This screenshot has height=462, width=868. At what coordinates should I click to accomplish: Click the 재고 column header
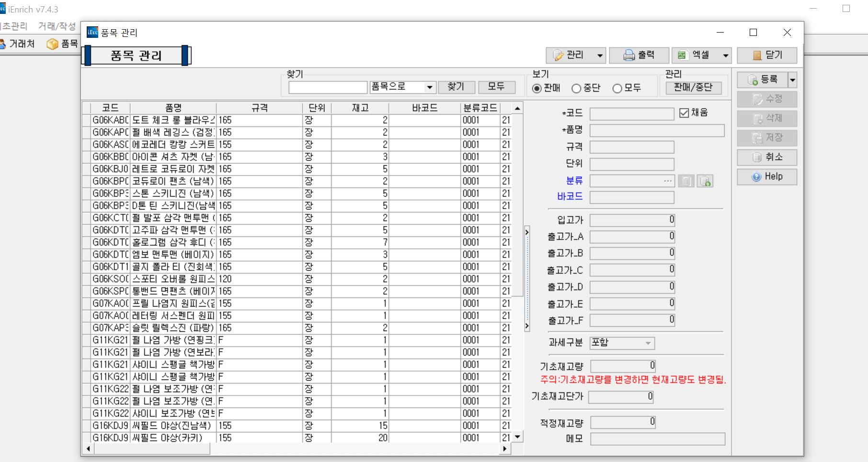coord(360,108)
